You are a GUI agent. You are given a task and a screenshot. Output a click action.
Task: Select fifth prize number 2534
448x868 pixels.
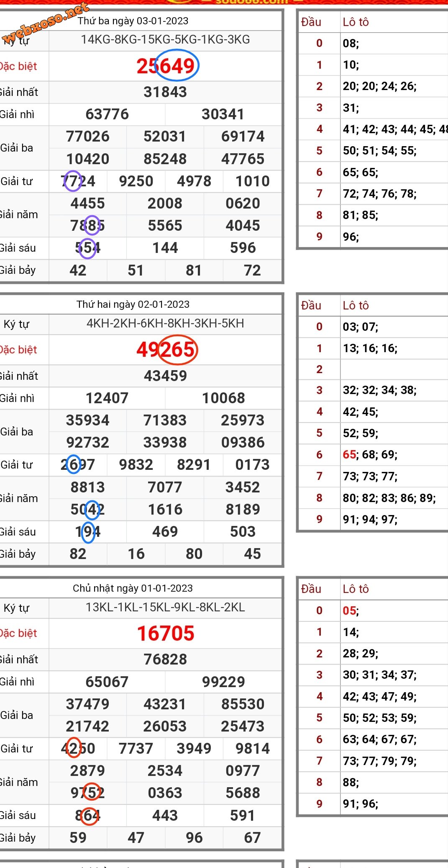[x=165, y=771]
